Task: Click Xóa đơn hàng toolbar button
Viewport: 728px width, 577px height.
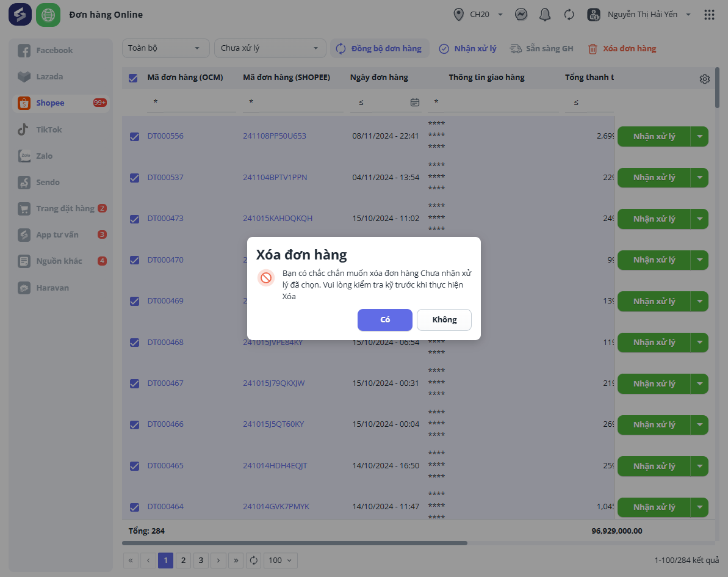Action: pos(622,48)
